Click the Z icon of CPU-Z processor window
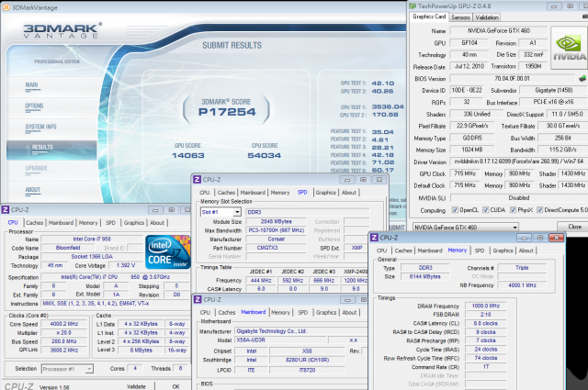The image size is (588, 390). (6, 209)
